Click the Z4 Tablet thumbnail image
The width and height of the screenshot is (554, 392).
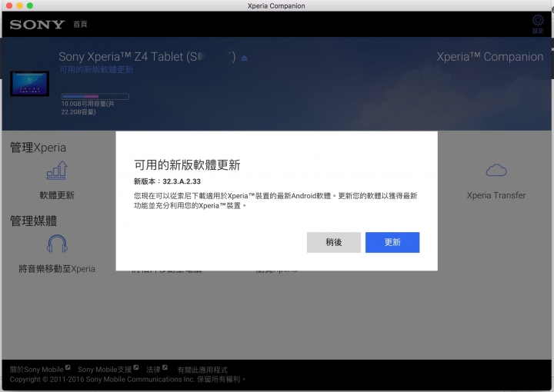30,84
